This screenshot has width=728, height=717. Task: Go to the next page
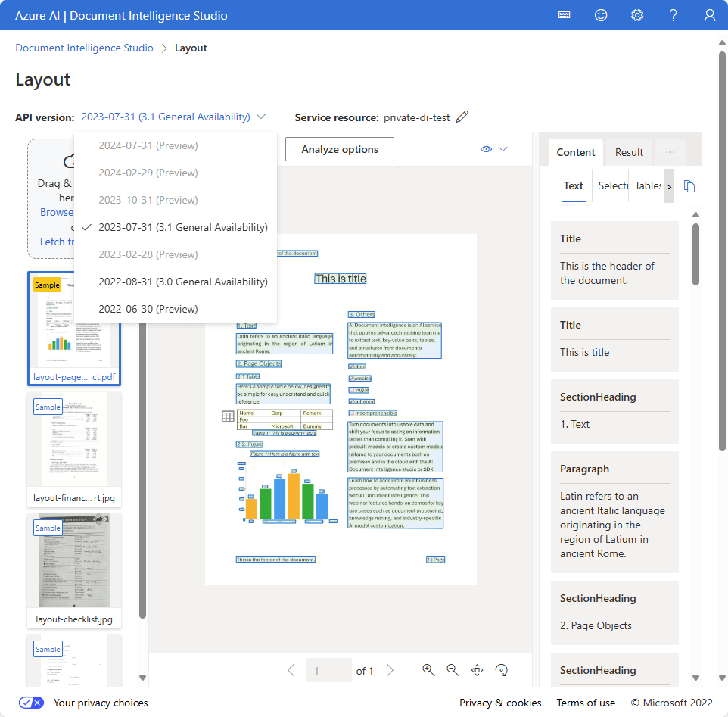coord(390,670)
